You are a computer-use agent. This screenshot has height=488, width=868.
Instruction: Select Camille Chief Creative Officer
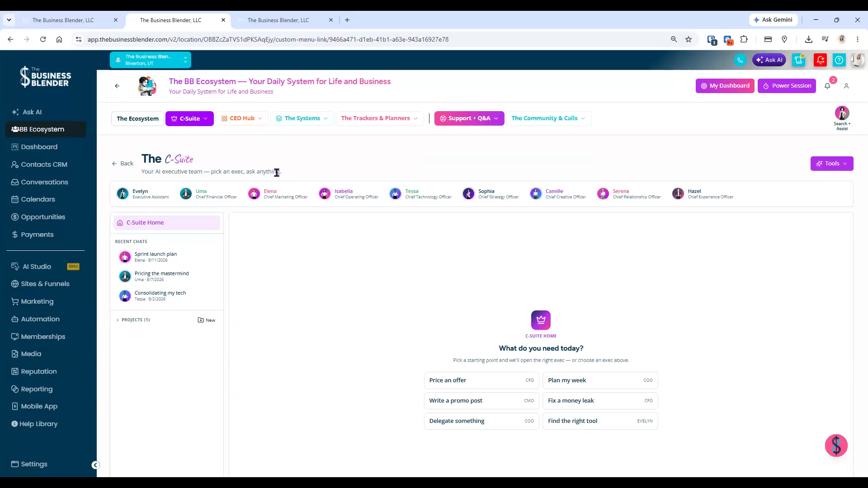558,194
